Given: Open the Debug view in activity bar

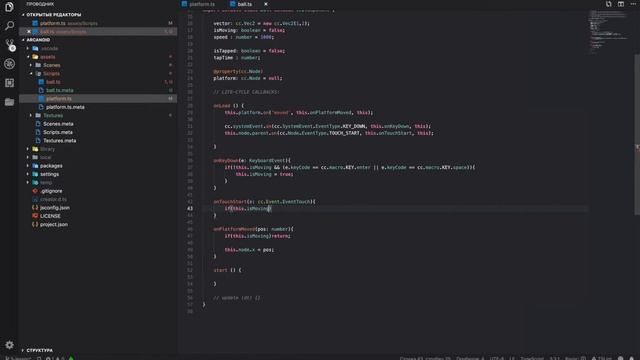Looking at the screenshot, I should tap(9, 64).
